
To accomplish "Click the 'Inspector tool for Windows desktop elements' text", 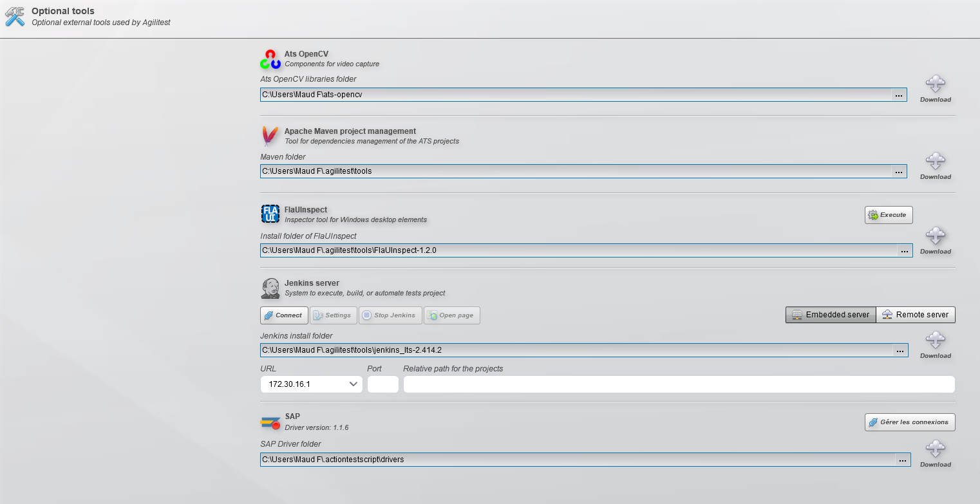I will tap(356, 220).
